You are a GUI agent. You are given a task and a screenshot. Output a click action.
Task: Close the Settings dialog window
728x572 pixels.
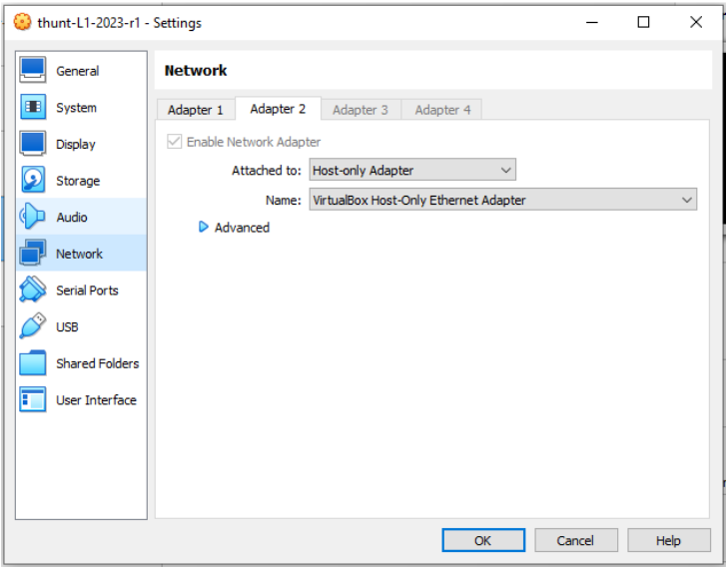pos(696,22)
